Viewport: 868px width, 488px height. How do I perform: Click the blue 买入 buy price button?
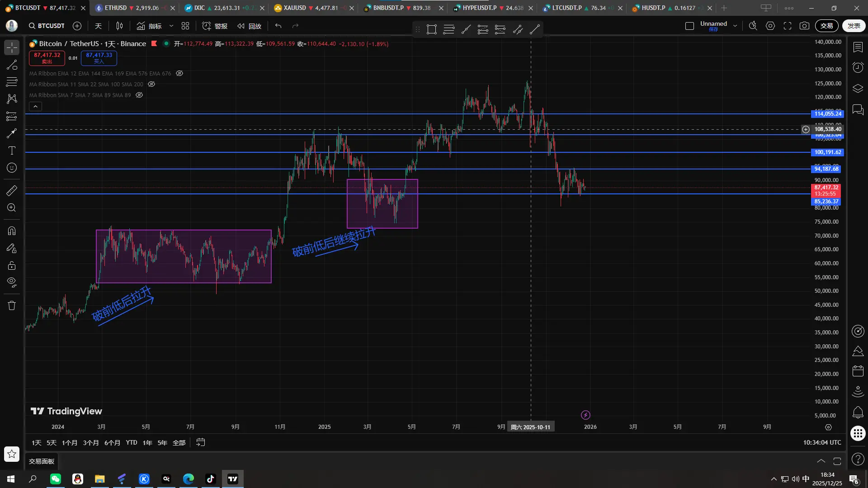99,58
